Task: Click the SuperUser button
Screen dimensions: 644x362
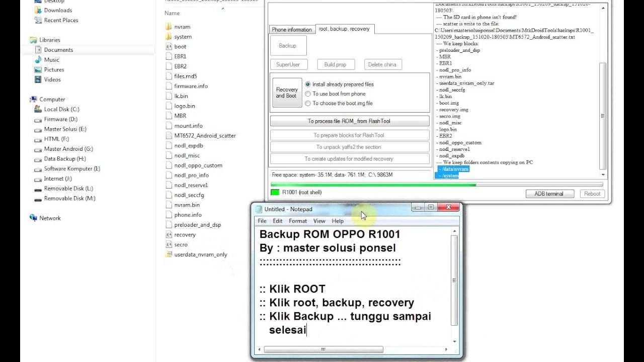Action: click(x=288, y=64)
